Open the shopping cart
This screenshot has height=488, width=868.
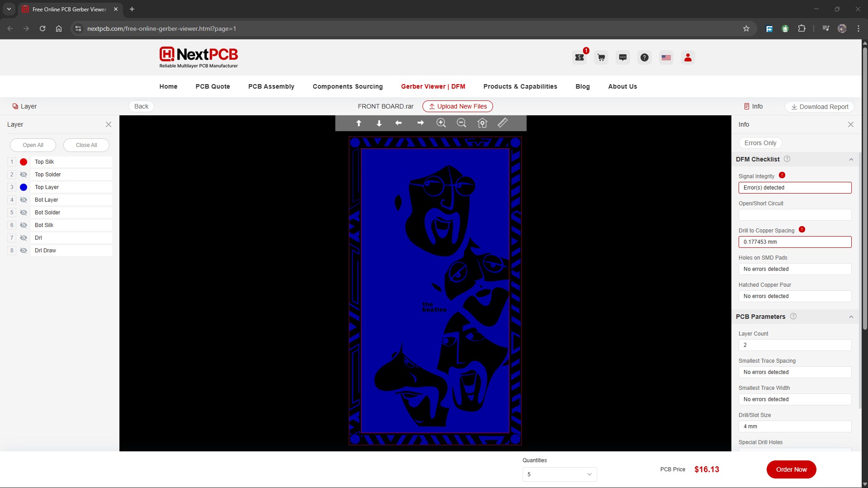point(601,57)
